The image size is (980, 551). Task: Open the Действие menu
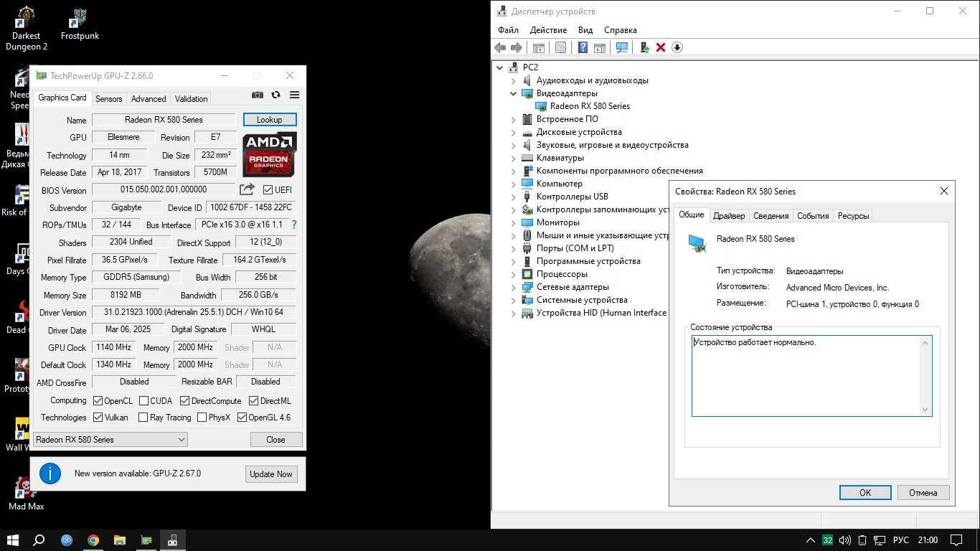click(548, 30)
